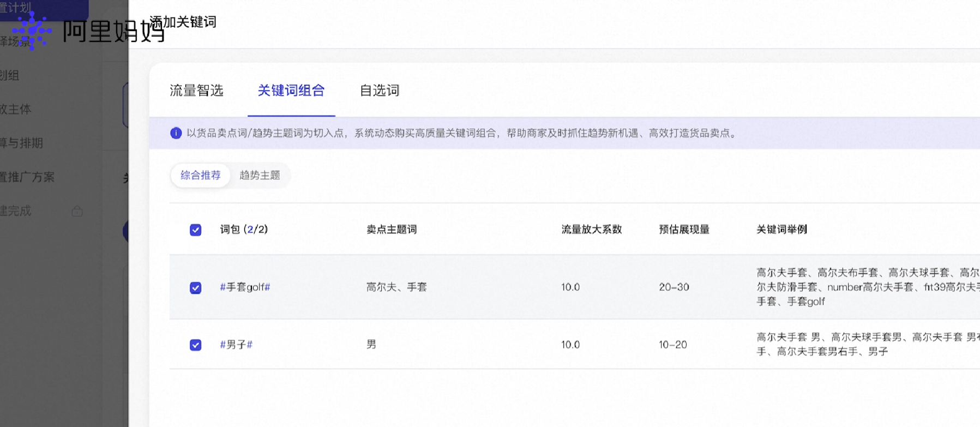Click the 卖点主题词 column header

click(392, 230)
